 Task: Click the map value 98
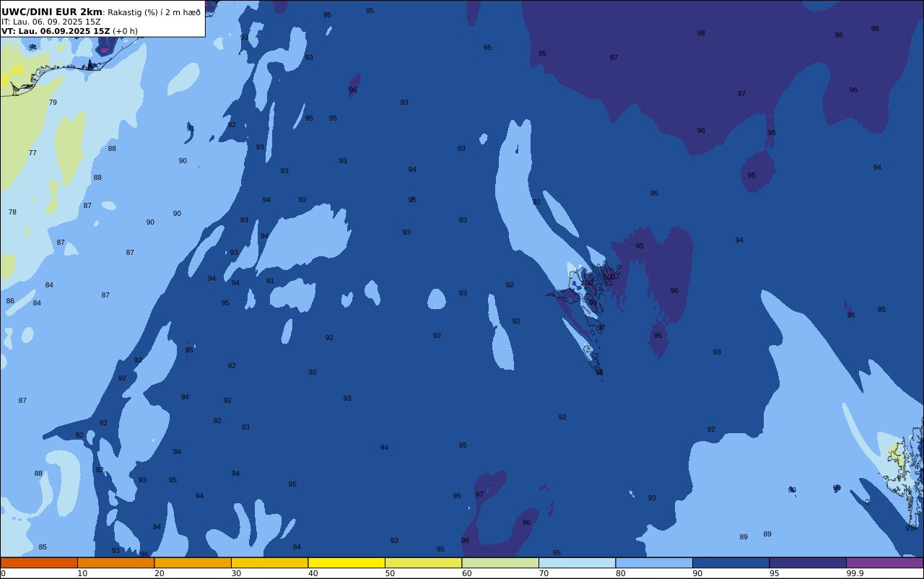click(x=701, y=33)
